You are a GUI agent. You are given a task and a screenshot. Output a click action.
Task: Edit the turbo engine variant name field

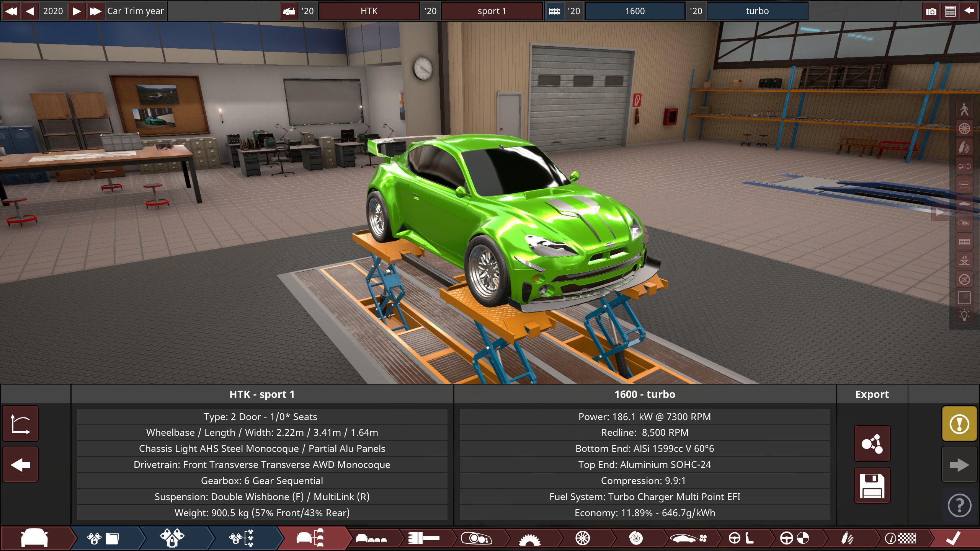pyautogui.click(x=757, y=11)
